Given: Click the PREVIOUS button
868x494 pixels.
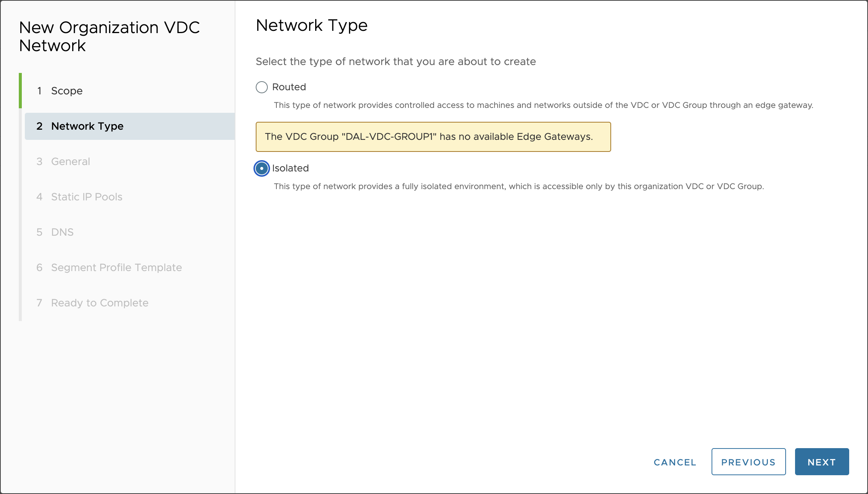Looking at the screenshot, I should click(748, 462).
